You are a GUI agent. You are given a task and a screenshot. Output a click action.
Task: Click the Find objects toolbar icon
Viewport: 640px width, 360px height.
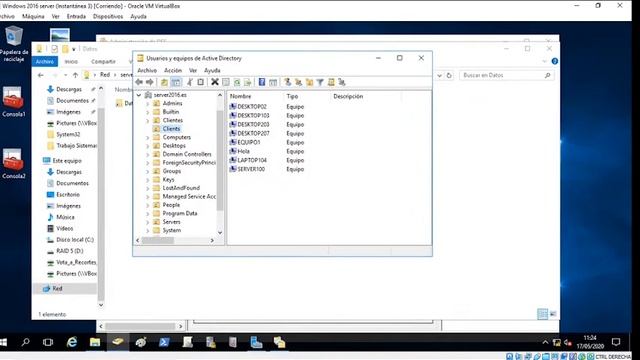point(331,82)
